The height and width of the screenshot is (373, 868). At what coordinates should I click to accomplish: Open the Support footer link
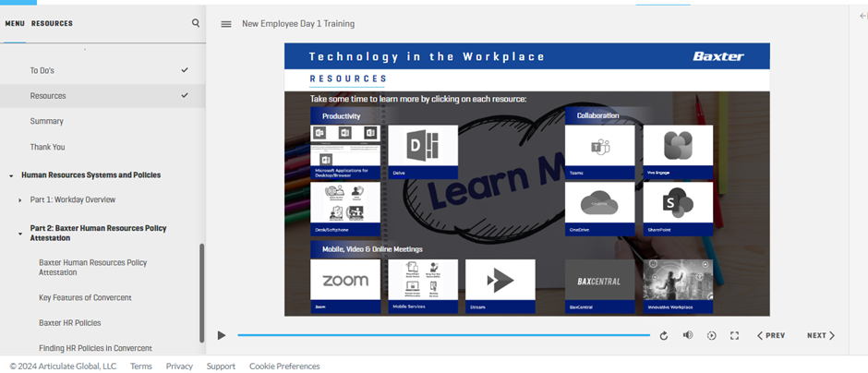pyautogui.click(x=221, y=367)
